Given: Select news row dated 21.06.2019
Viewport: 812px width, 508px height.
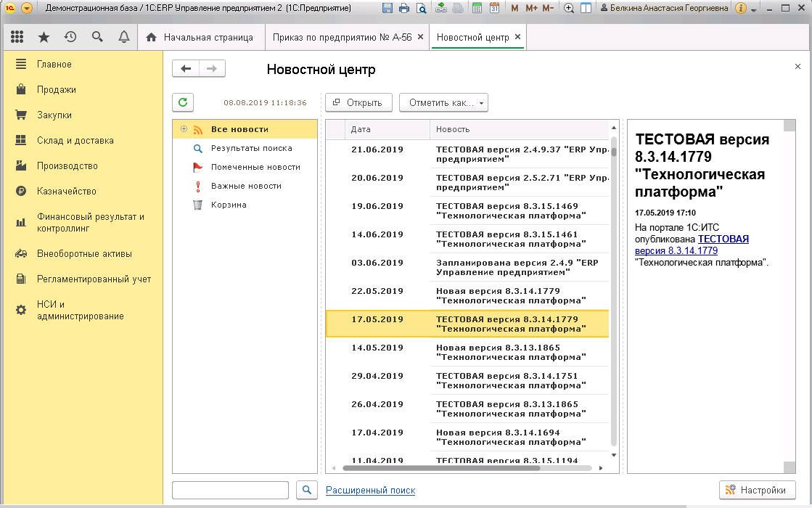Looking at the screenshot, I should click(x=467, y=154).
